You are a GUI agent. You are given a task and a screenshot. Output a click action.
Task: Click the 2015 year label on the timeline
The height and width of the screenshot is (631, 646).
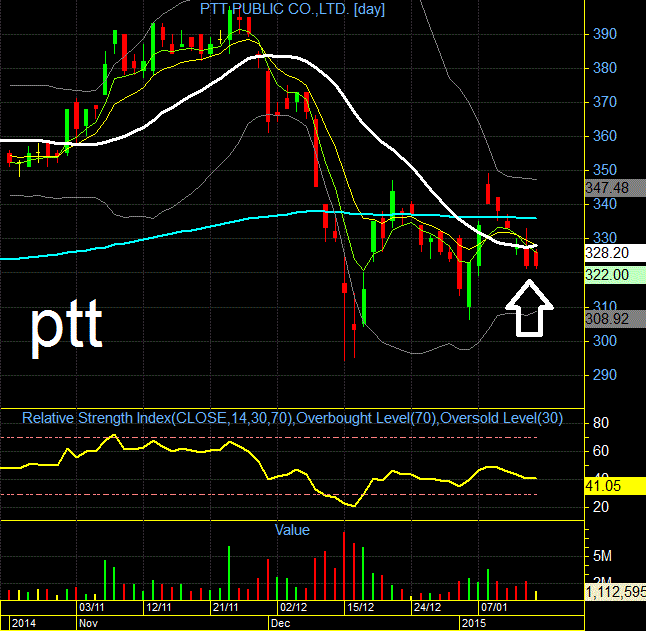[x=474, y=623]
